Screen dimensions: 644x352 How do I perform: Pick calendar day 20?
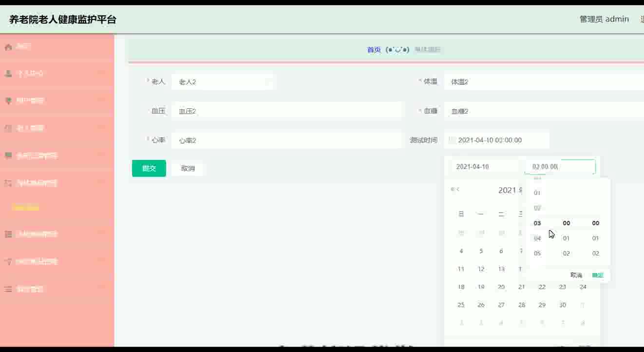point(501,287)
